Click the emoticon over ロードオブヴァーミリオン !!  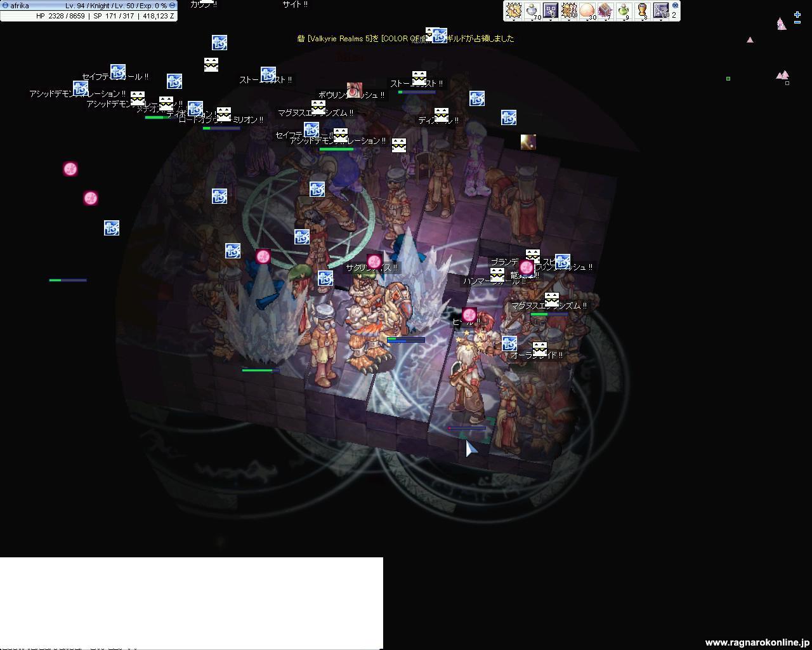coord(224,114)
